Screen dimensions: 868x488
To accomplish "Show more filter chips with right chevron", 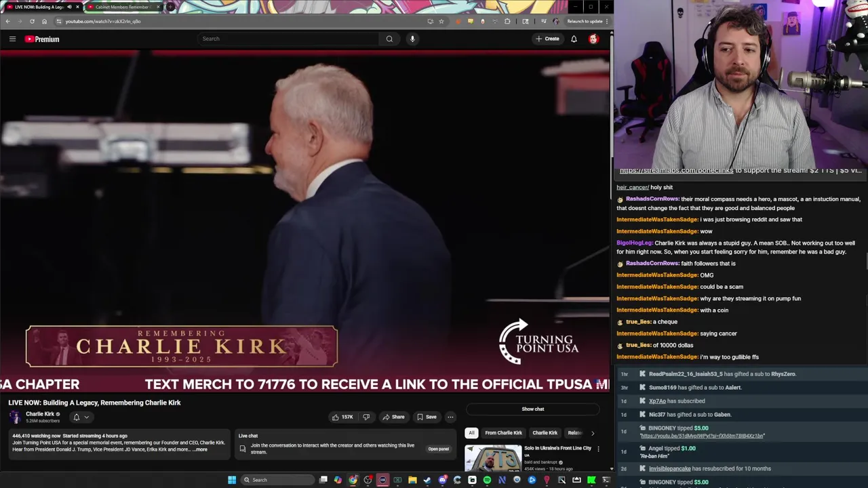I will click(593, 432).
